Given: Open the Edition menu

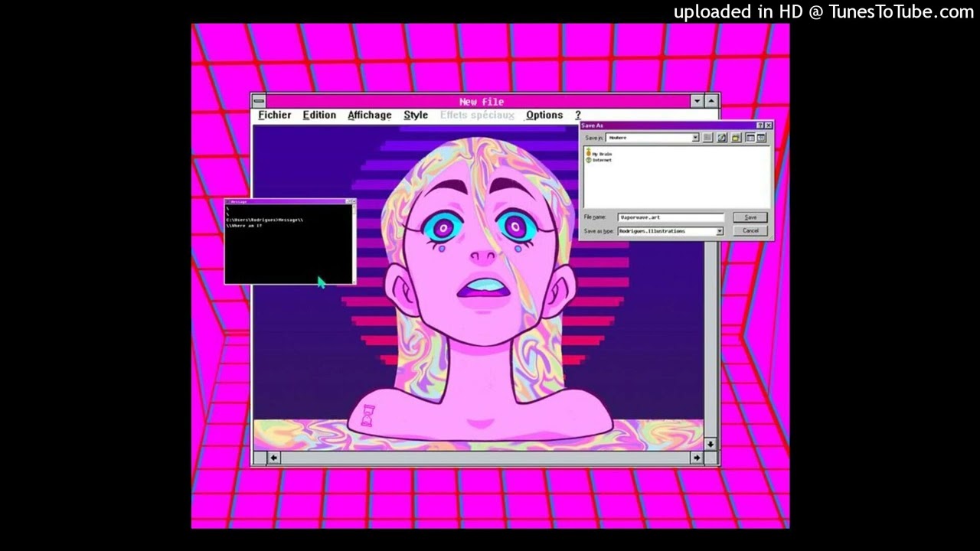Looking at the screenshot, I should pyautogui.click(x=319, y=115).
